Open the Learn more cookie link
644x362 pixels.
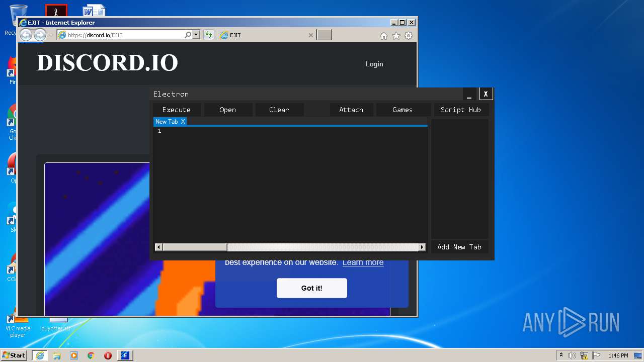click(x=363, y=262)
